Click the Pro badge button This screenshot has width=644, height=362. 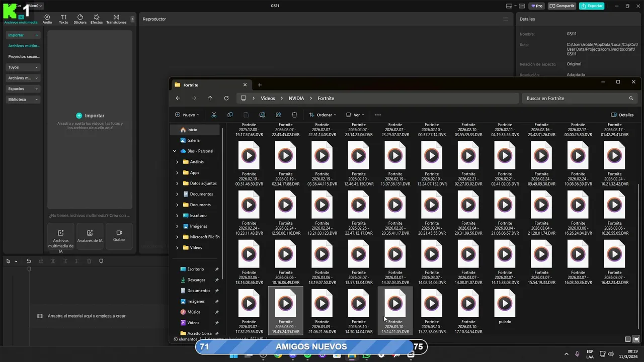[537, 6]
